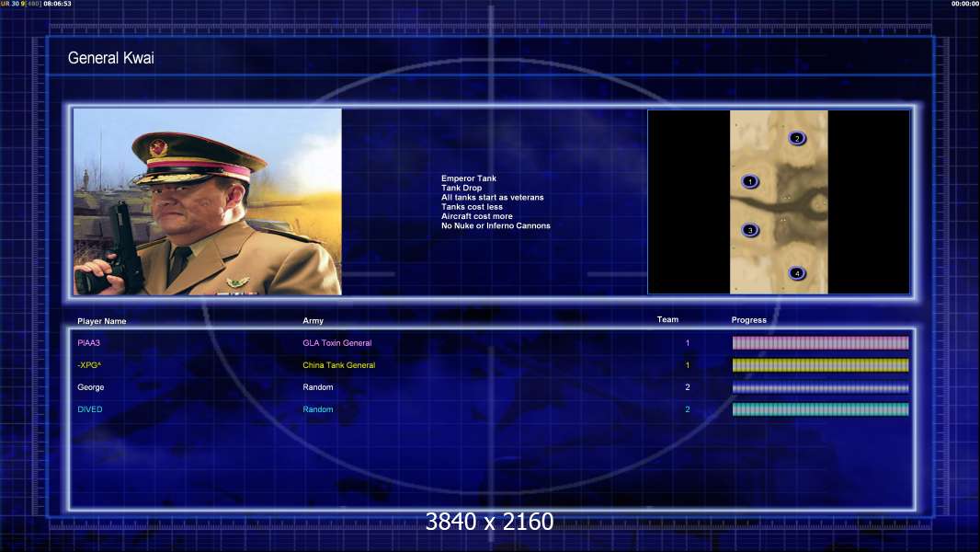Screen dimensions: 980x552
Task: Click the 08:06:53 clock readout
Action: (x=57, y=4)
